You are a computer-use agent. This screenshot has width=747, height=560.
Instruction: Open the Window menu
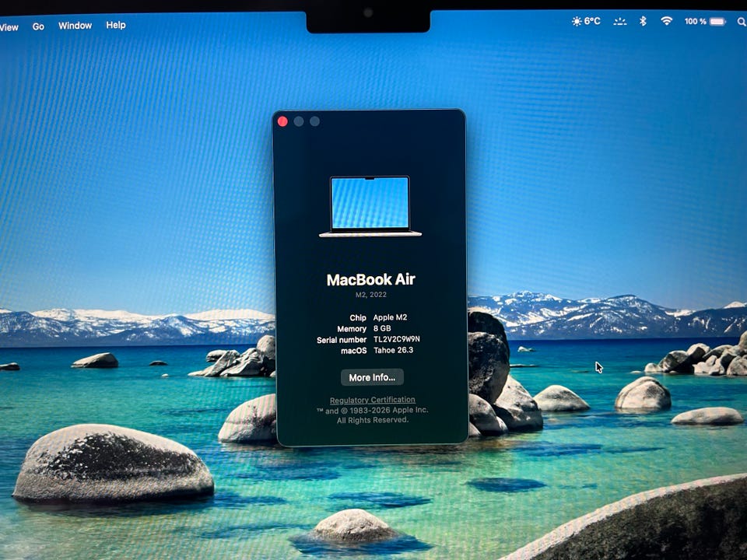pos(75,26)
